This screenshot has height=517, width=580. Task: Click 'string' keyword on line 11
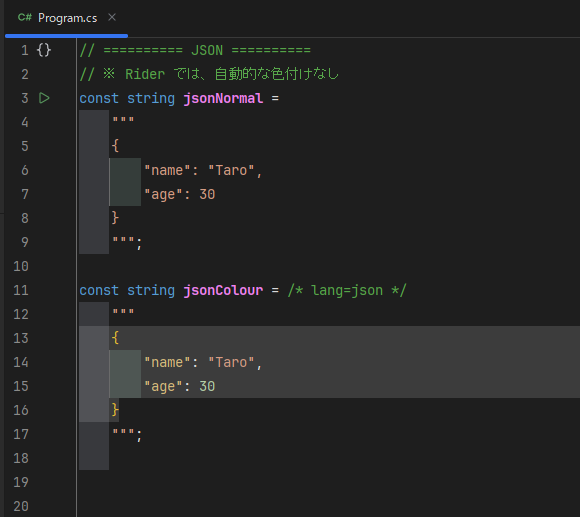point(151,291)
